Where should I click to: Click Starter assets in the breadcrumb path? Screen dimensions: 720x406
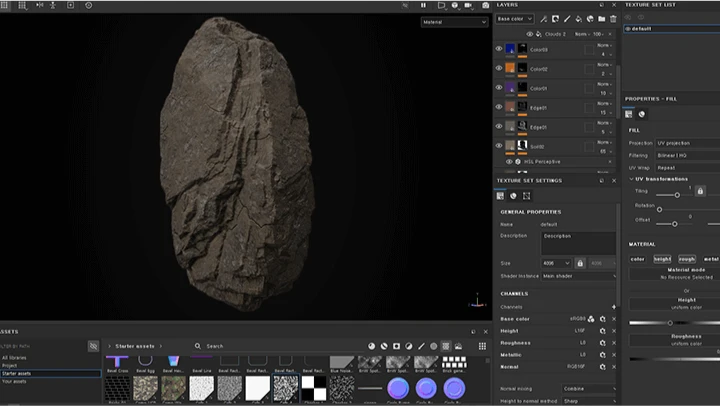pyautogui.click(x=135, y=346)
